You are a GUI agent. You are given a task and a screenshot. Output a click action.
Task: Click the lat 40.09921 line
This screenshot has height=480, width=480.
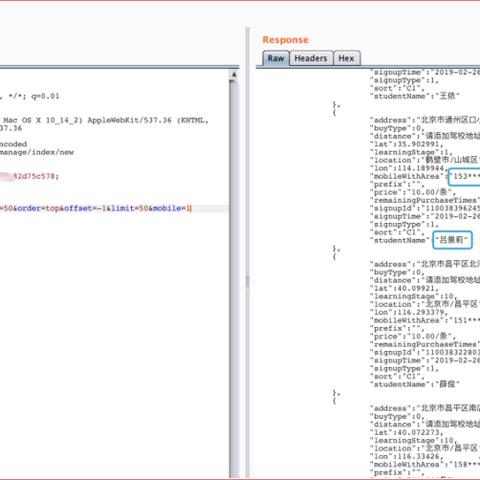coord(404,288)
